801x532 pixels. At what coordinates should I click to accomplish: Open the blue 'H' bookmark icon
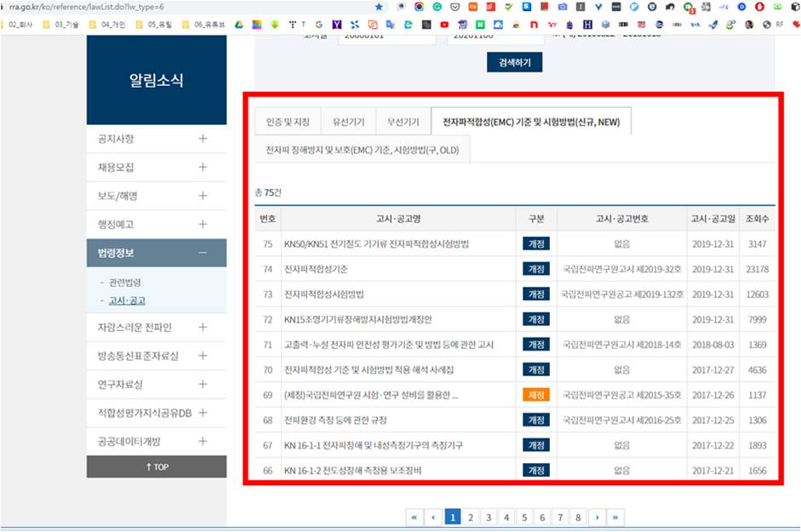(x=587, y=25)
